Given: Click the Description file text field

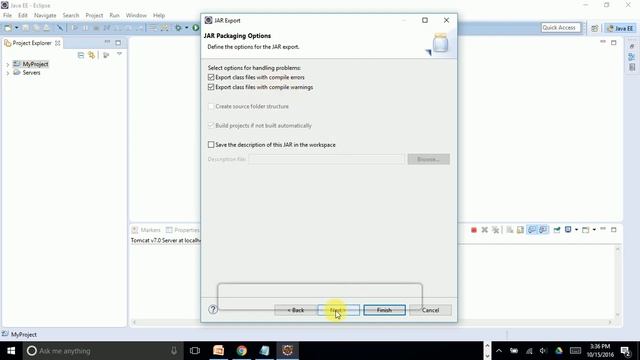Looking at the screenshot, I should pyautogui.click(x=326, y=159).
